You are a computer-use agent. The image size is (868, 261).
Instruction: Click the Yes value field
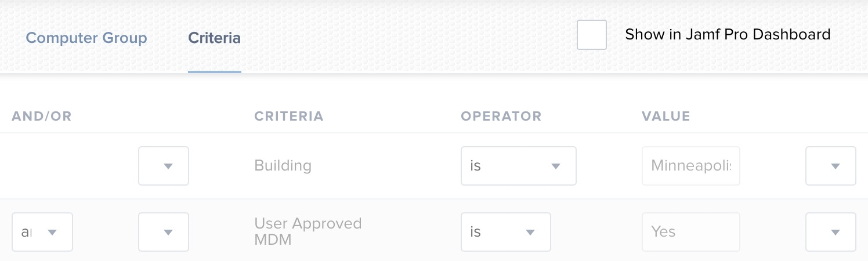pyautogui.click(x=690, y=232)
